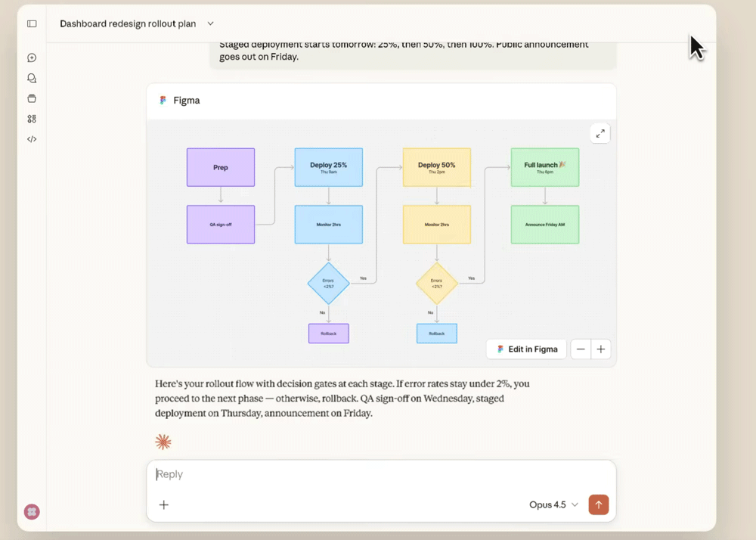The image size is (756, 540).
Task: Select the purple Prep box in diagram
Action: point(221,167)
